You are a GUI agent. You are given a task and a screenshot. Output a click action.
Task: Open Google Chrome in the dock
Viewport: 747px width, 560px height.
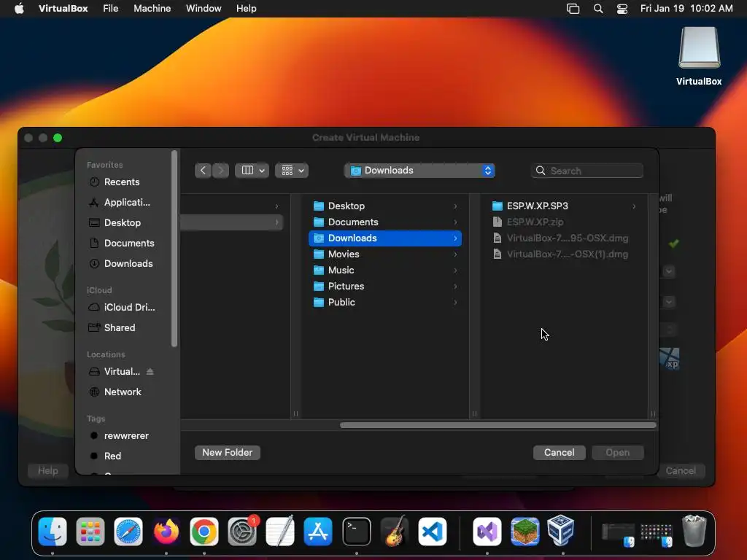[x=204, y=532]
